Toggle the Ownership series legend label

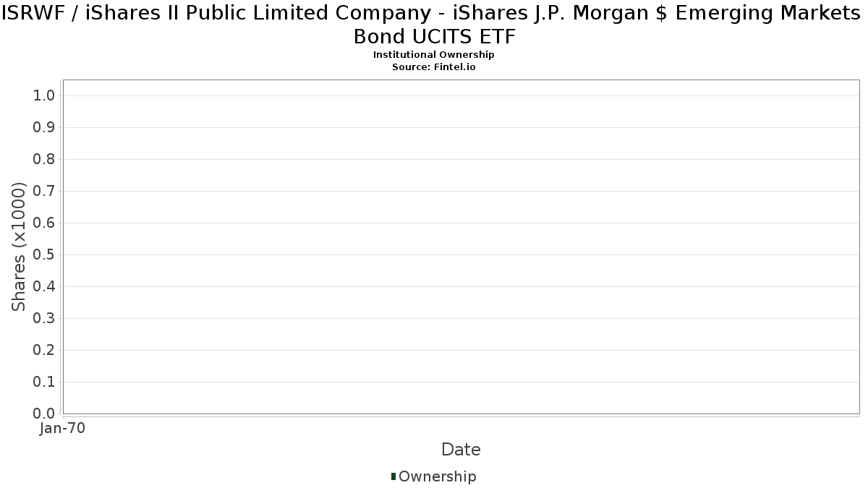point(437,476)
